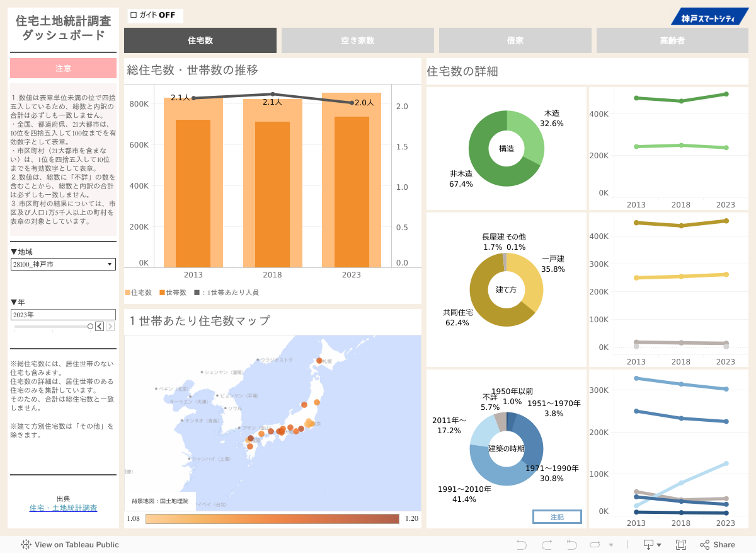Click the Redo arrow icon
756x553 pixels.
[x=546, y=544]
